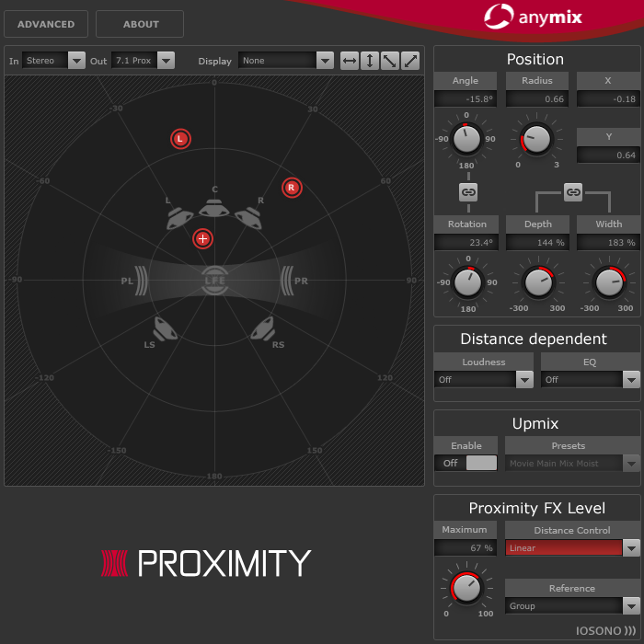644x644 pixels.
Task: Click the Depth 144 % field
Action: (x=537, y=243)
